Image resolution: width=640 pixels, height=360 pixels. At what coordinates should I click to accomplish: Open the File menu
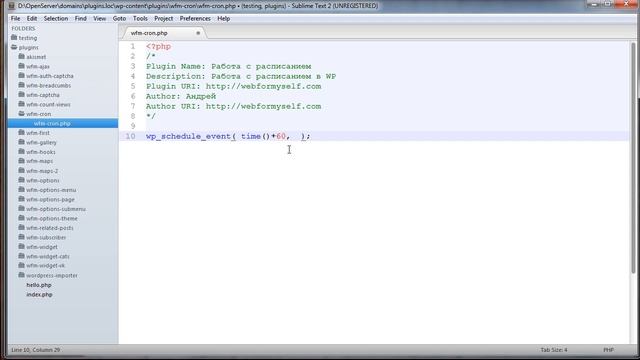(16, 18)
